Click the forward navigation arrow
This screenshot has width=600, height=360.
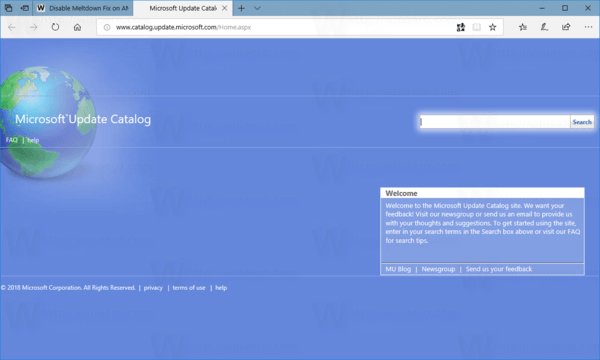[34, 27]
